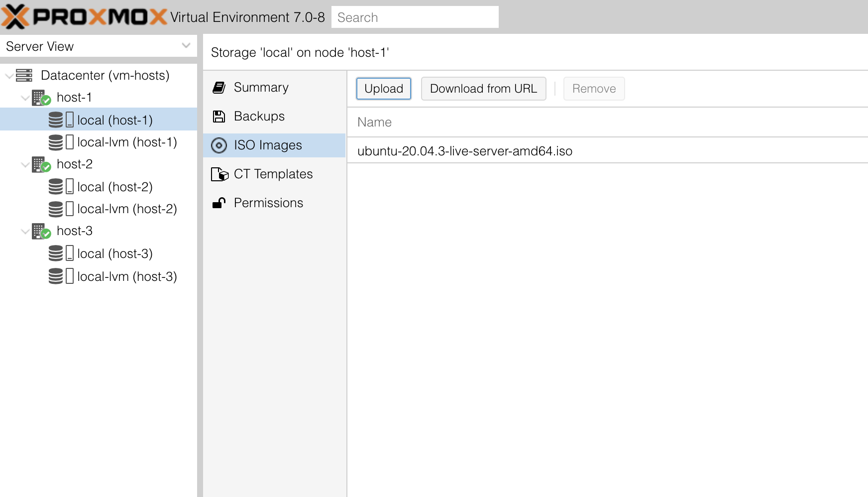Click the Summary book icon
The image size is (868, 497).
219,88
